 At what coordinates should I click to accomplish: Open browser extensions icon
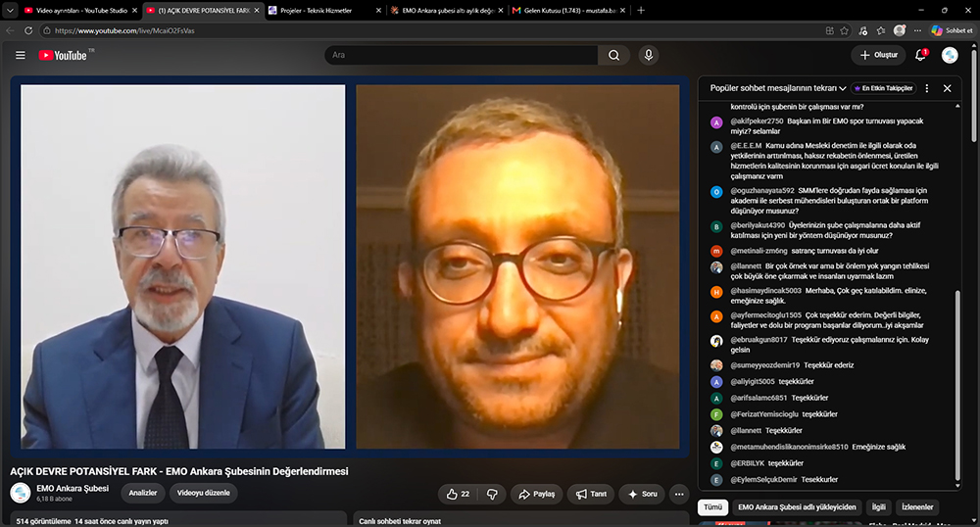click(x=863, y=30)
